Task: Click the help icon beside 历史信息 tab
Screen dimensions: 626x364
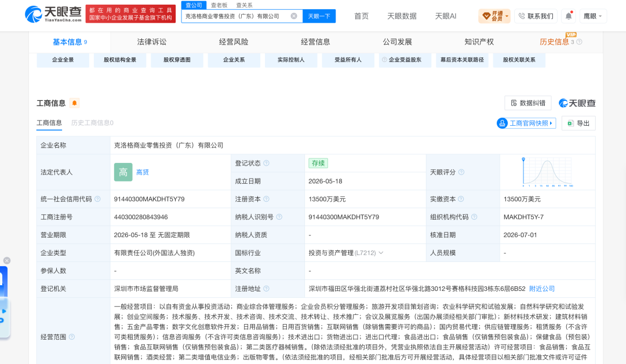Action: 579,42
